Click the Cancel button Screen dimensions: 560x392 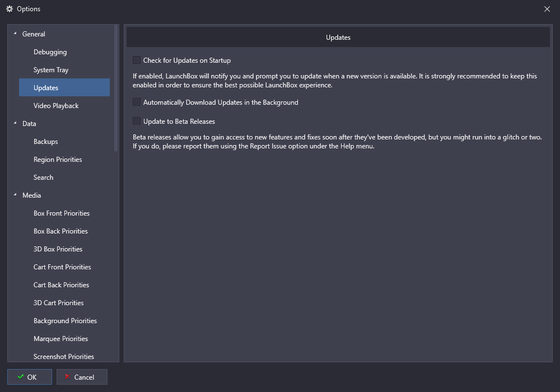click(82, 377)
